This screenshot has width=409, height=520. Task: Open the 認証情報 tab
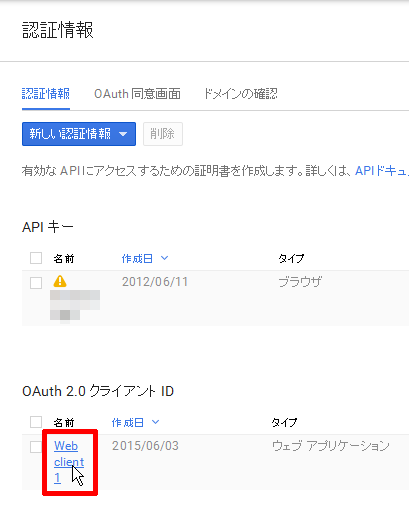[x=46, y=94]
